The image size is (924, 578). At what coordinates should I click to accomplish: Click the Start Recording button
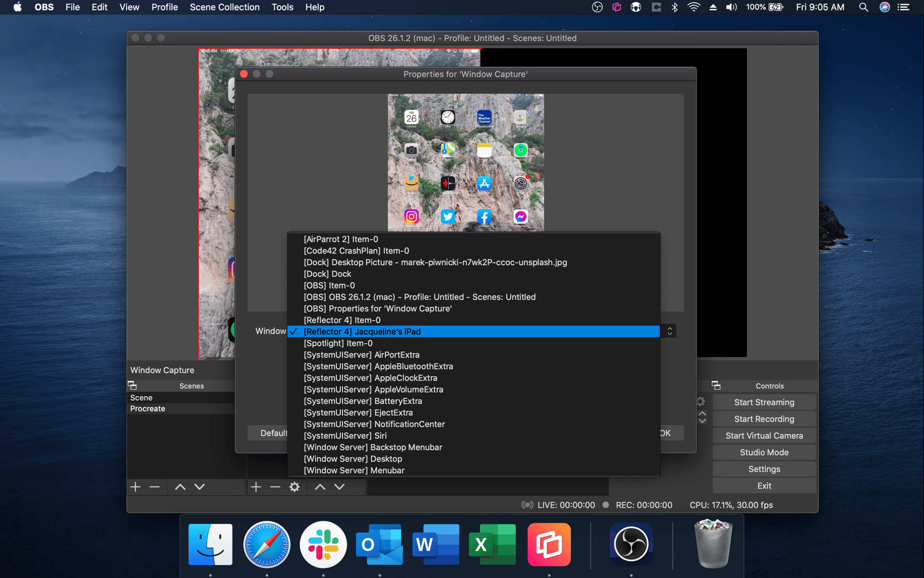pyautogui.click(x=764, y=419)
